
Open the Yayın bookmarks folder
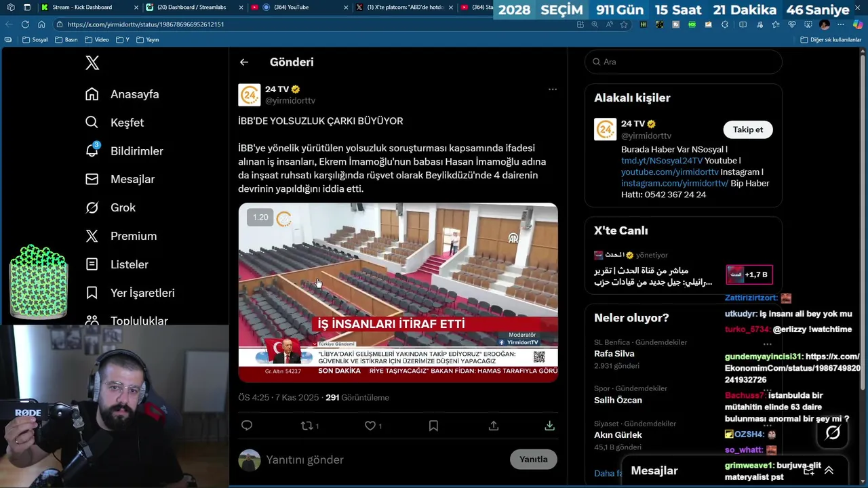[148, 40]
